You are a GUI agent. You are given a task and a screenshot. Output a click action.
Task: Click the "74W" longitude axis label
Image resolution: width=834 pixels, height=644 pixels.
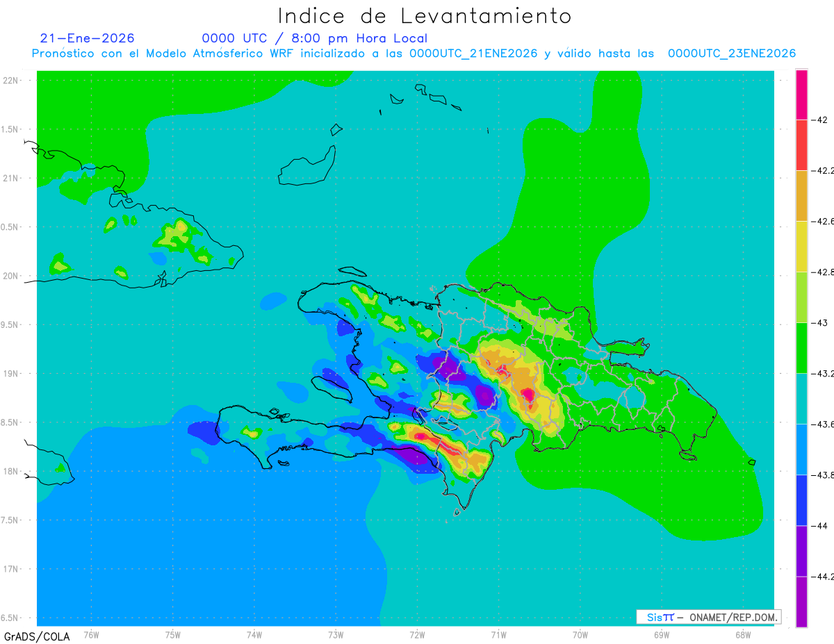pyautogui.click(x=254, y=634)
